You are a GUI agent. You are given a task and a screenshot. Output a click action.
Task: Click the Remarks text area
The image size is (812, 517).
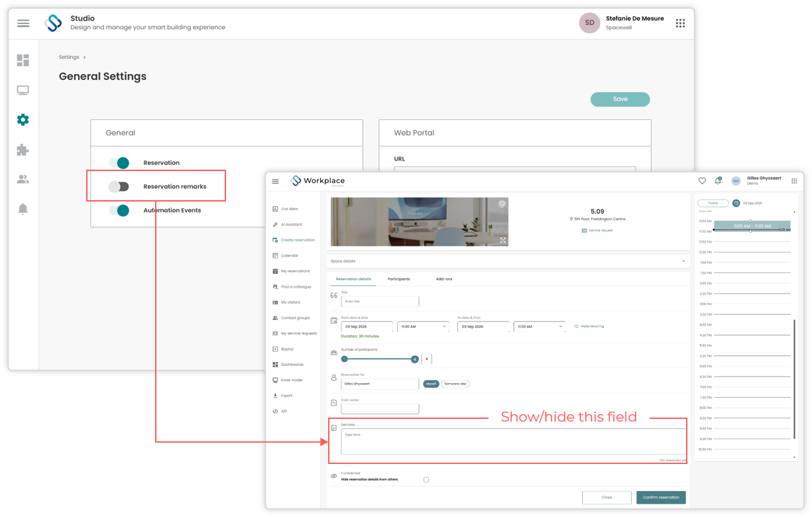(513, 441)
